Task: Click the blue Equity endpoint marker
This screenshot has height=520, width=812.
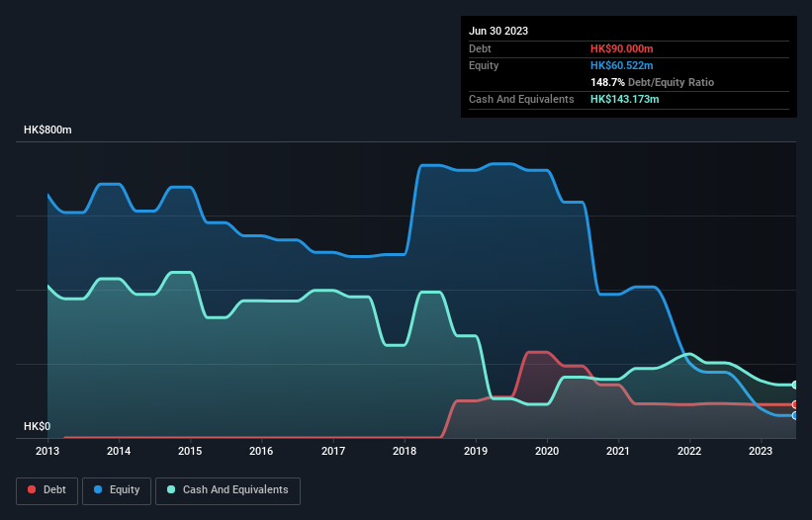Action: (795, 415)
